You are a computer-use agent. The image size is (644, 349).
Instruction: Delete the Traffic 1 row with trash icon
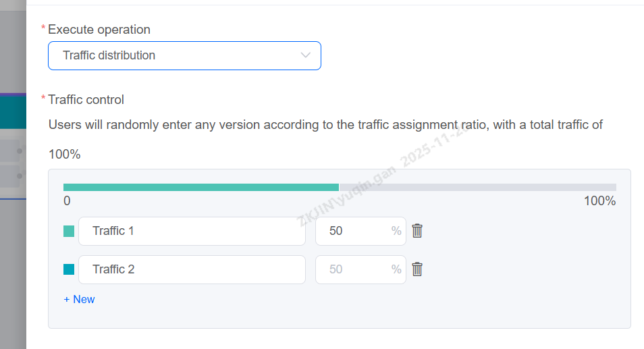417,231
